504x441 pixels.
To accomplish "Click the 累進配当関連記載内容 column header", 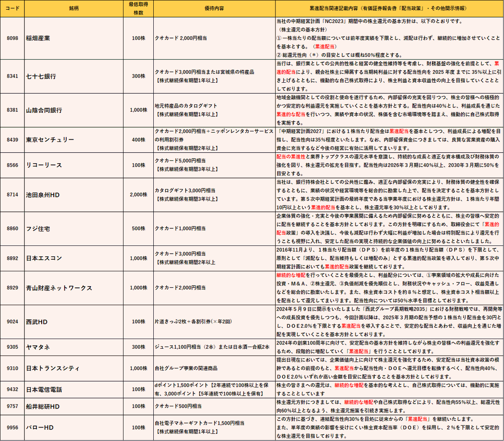I will coord(389,8).
